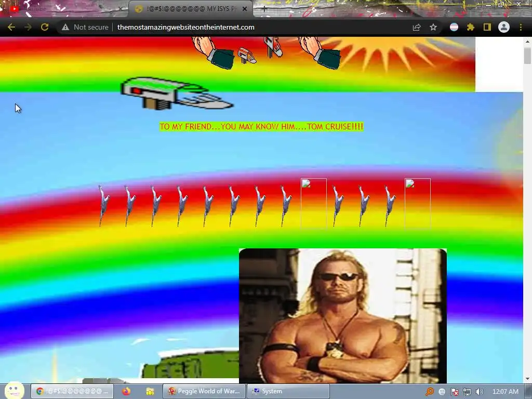Click the TOM CRUISE heading text
This screenshot has height=399, width=532.
261,127
